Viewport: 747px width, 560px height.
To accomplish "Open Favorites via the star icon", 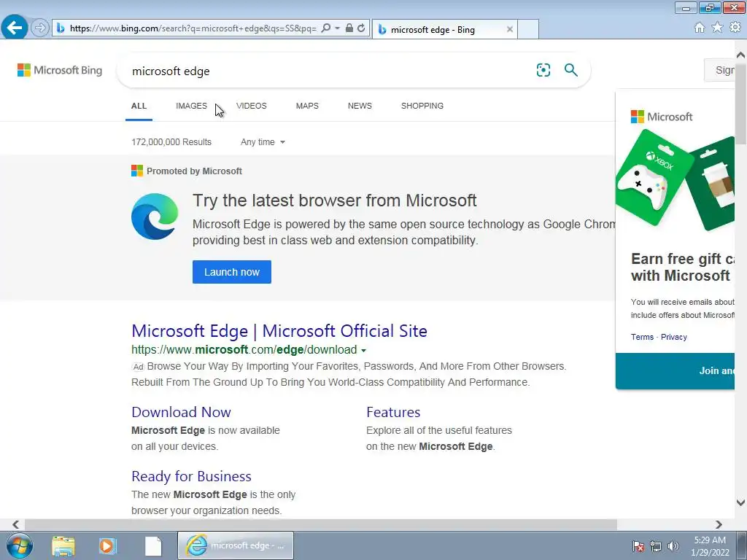I will [717, 28].
